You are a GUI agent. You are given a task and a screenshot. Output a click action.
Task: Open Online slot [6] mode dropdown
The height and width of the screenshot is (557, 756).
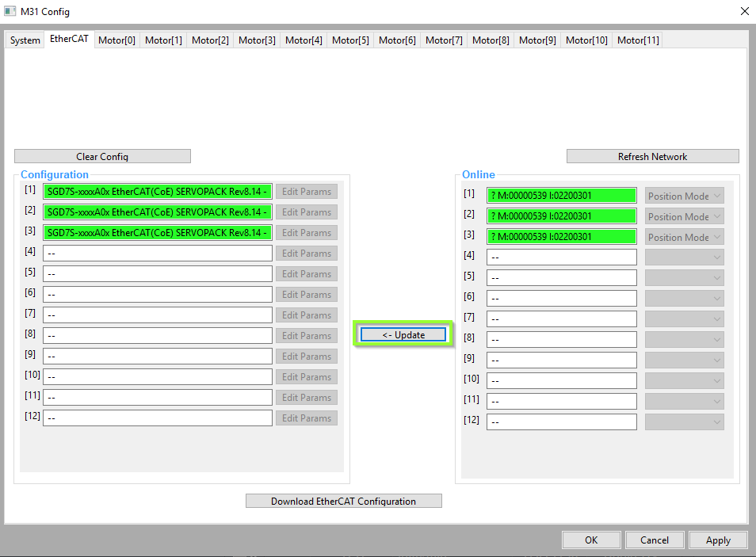coord(684,299)
